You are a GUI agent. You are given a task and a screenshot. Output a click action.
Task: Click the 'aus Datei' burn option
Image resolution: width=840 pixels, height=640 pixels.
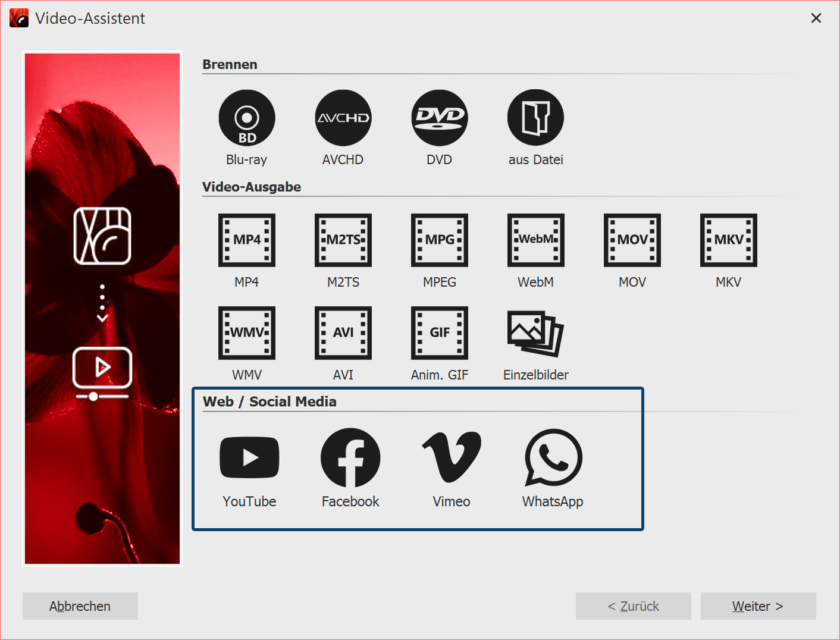[535, 118]
